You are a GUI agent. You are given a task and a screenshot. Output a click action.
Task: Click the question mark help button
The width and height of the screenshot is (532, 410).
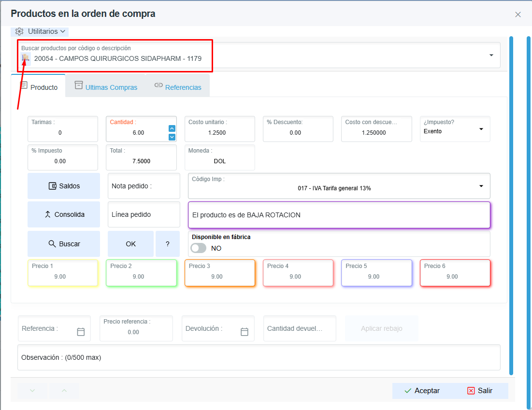168,244
